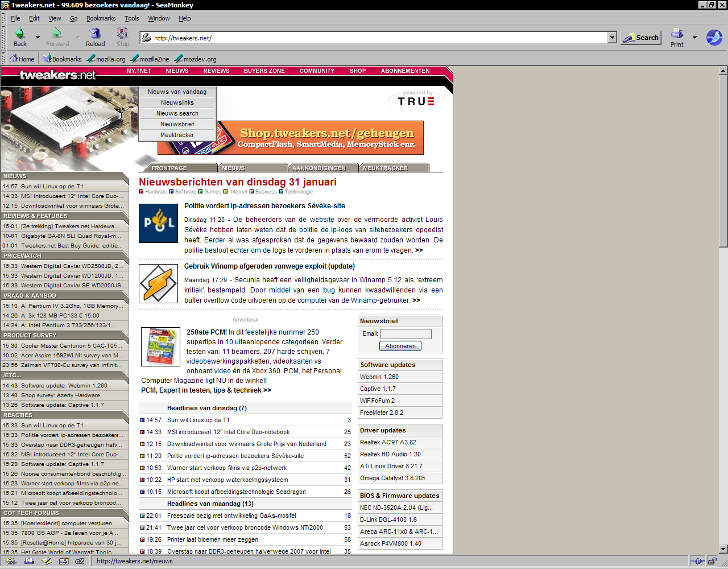Select 'Nieuwsbrief' in the dropdown menu

point(177,124)
